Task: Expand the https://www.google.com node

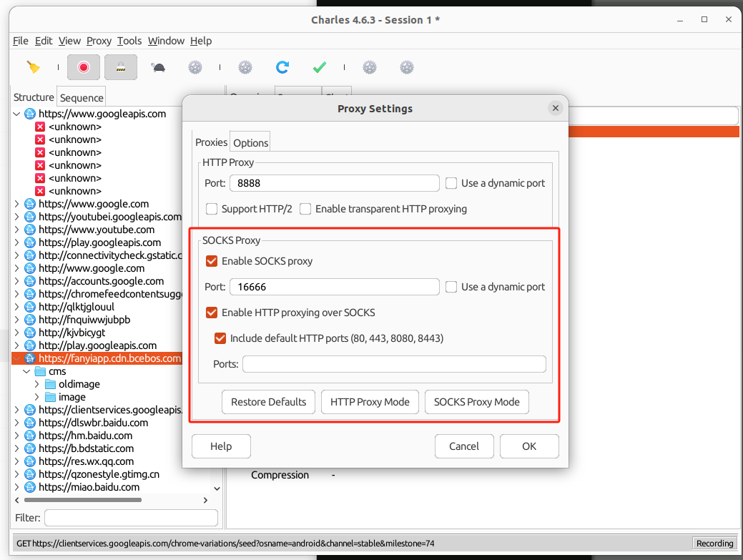Action: [16, 205]
